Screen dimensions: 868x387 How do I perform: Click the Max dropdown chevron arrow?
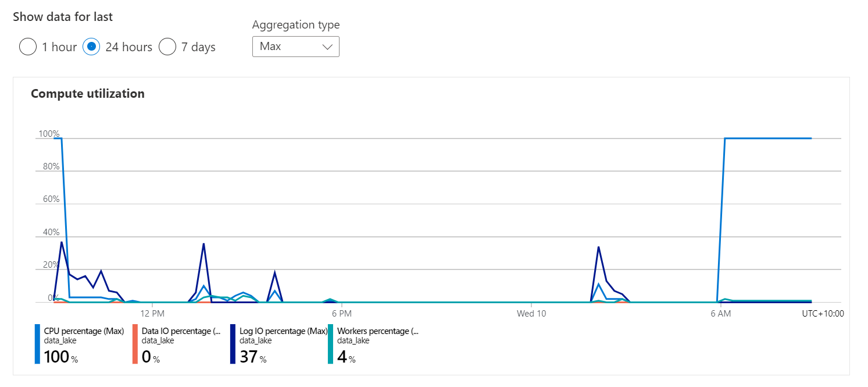[x=327, y=47]
